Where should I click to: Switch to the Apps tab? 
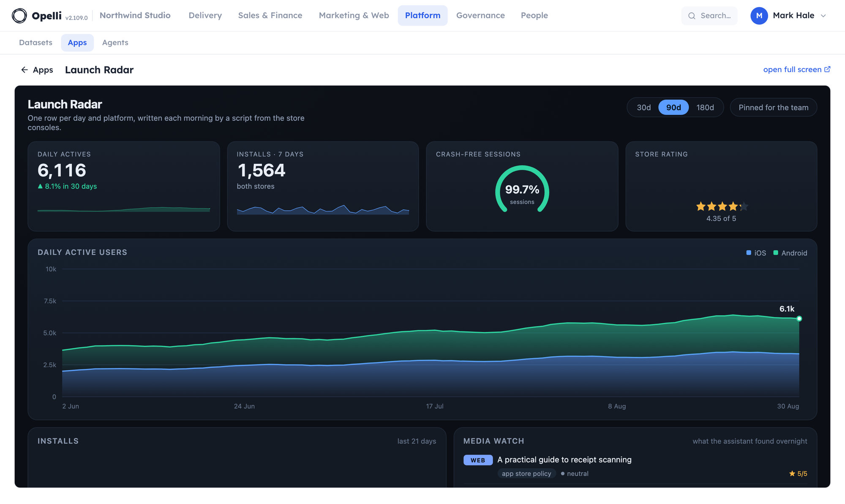(x=77, y=43)
